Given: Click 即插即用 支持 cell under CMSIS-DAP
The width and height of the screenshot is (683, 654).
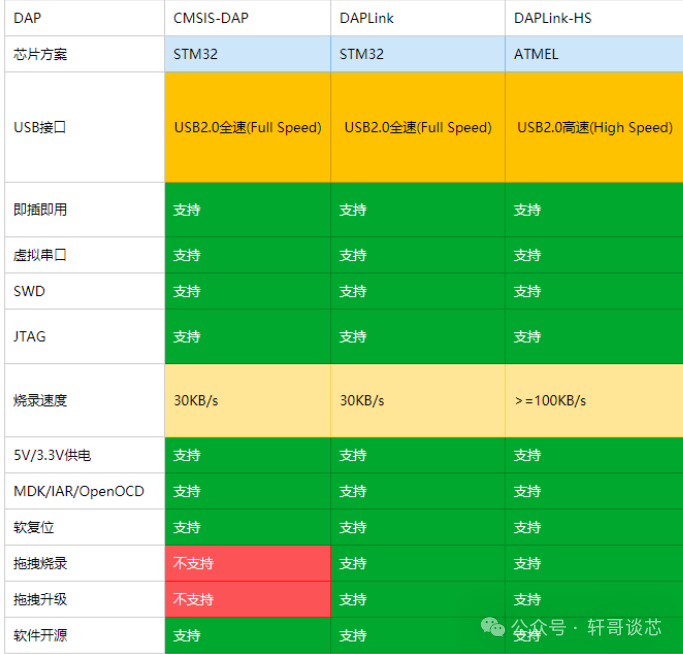Looking at the screenshot, I should click(x=247, y=210).
